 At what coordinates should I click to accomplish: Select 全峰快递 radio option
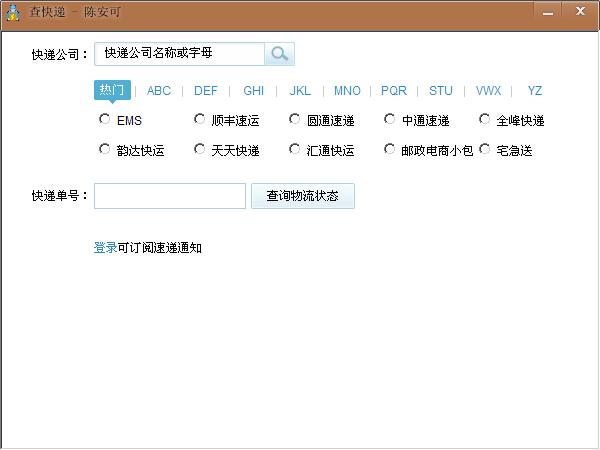coord(484,119)
